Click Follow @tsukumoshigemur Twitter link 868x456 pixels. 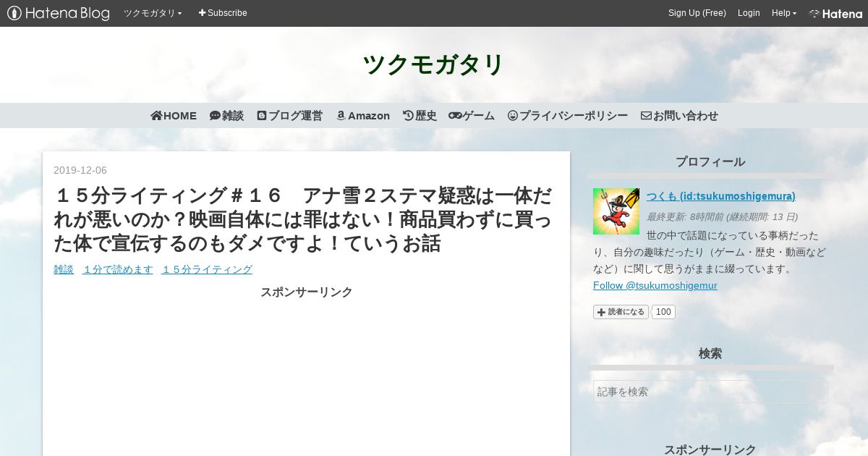pyautogui.click(x=655, y=285)
